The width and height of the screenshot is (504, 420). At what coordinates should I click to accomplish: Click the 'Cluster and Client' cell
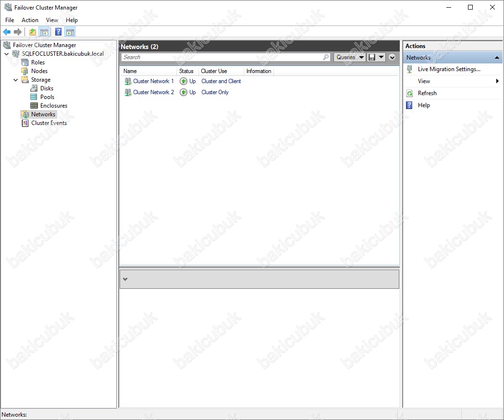(x=221, y=81)
